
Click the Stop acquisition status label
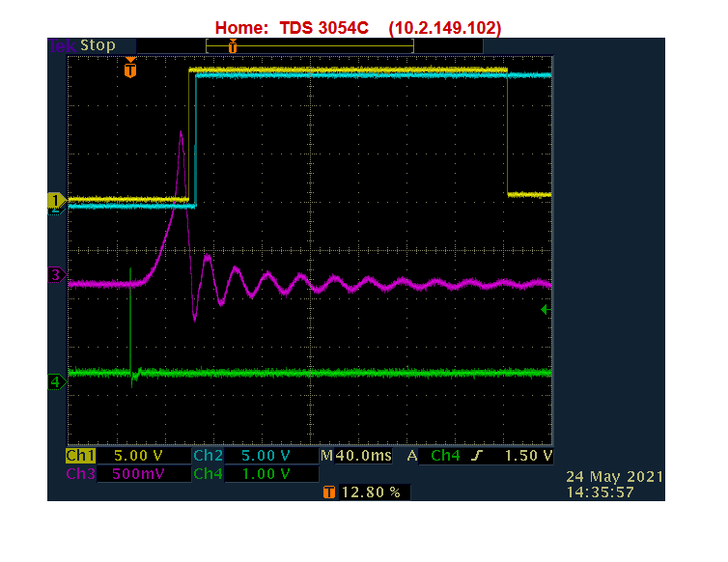pos(98,45)
